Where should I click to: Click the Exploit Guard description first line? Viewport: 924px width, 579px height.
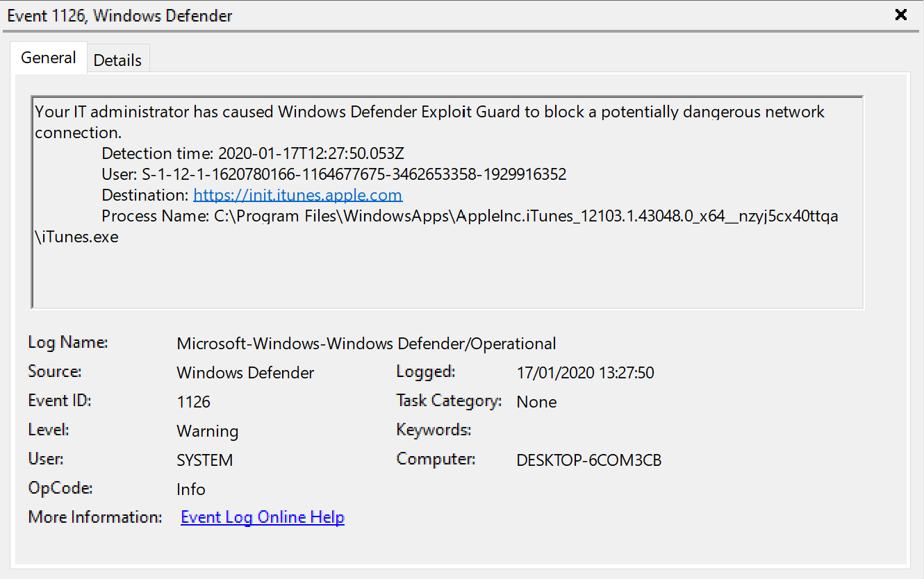(430, 112)
